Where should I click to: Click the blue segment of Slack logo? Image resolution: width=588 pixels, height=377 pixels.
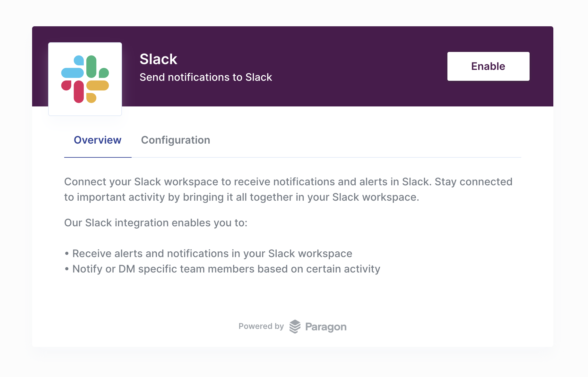coord(73,67)
